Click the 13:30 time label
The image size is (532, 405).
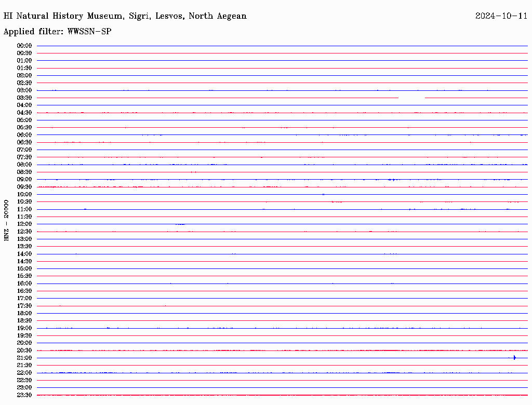[24, 246]
